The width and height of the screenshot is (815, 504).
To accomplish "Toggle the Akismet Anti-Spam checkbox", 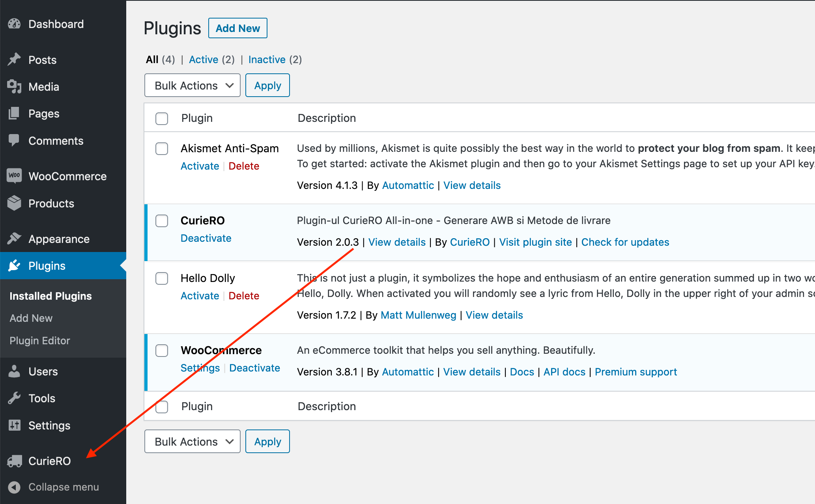I will click(161, 148).
